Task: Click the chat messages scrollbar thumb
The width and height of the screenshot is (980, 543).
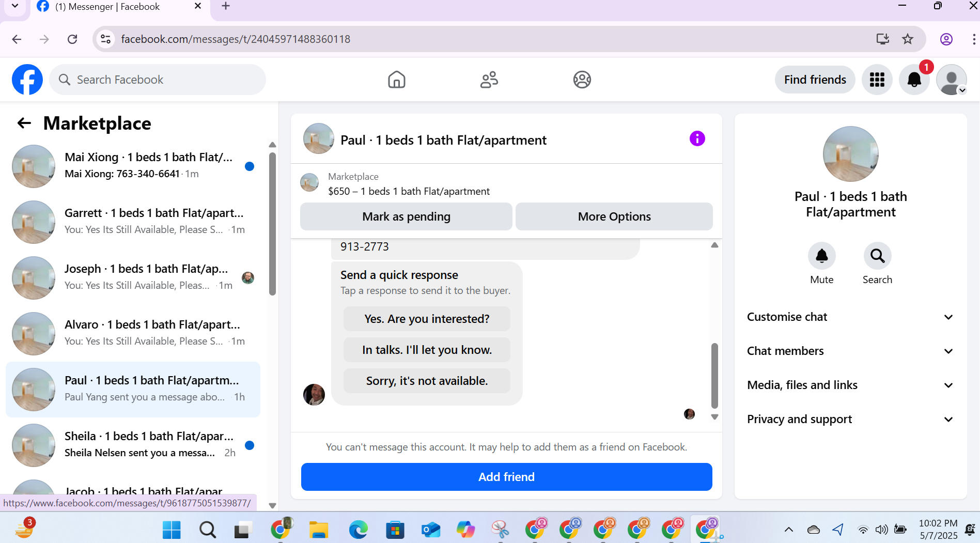Action: coord(714,376)
